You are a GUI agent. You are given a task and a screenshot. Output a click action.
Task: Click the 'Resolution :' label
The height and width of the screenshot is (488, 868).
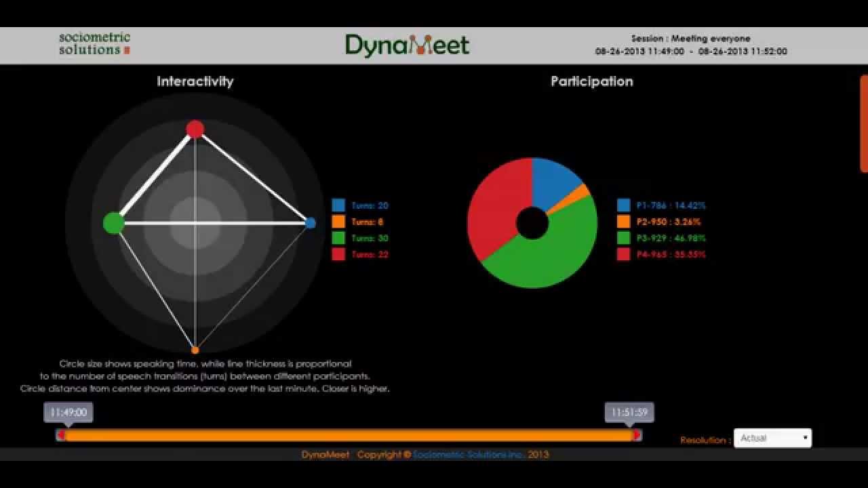tap(706, 440)
